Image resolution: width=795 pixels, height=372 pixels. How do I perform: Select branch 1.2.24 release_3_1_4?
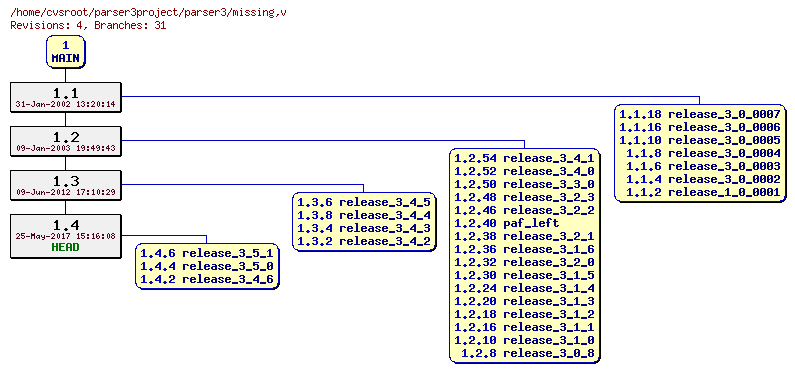coord(524,288)
